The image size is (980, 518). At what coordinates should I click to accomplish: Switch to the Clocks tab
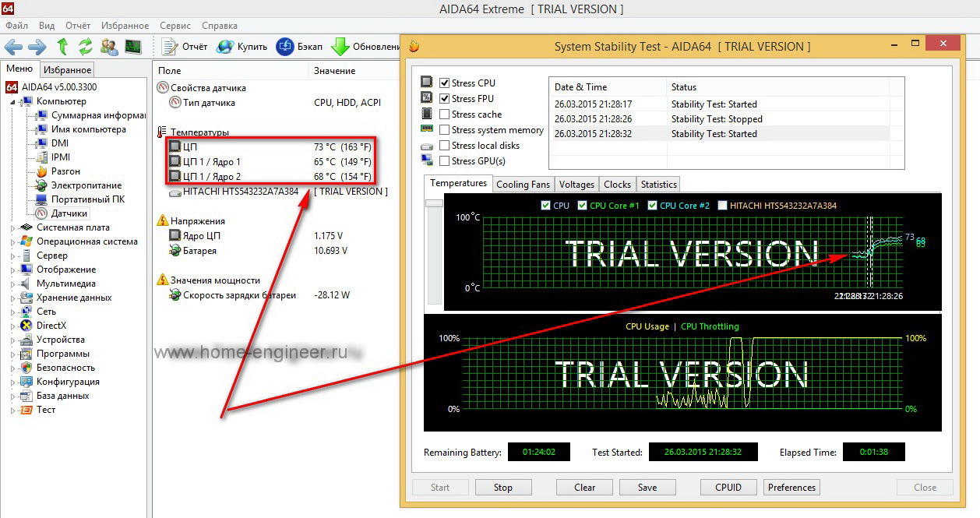[617, 185]
